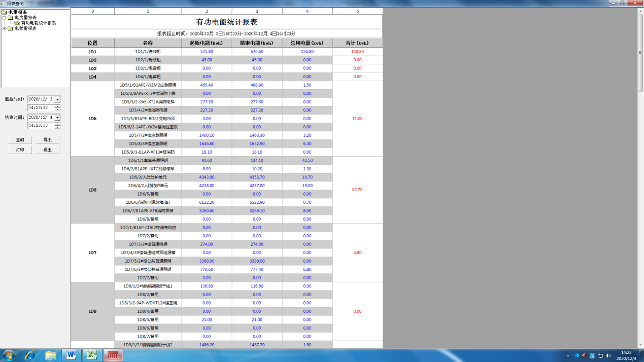Screen dimensions: 644x362
Task: Open Microsoft Excel from the taskbar
Action: (92, 355)
